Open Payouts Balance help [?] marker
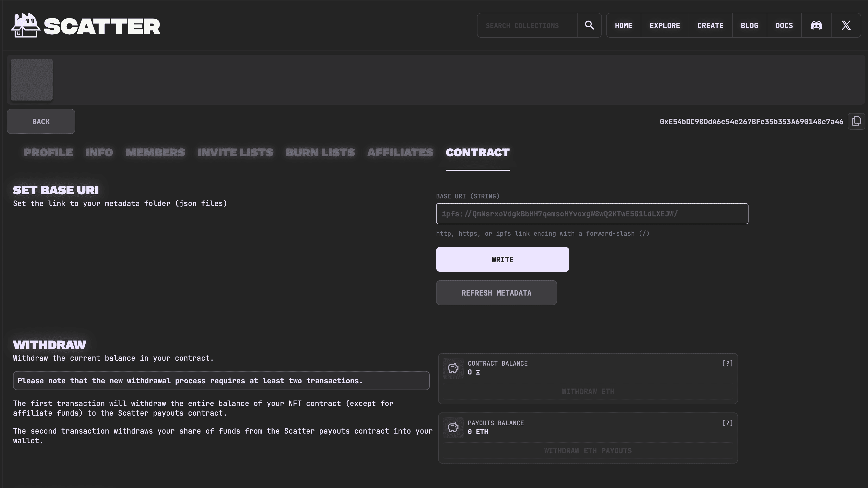 [727, 423]
